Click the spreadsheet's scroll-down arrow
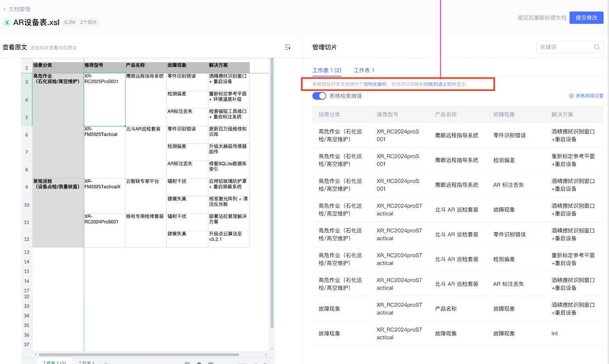 [272, 349]
